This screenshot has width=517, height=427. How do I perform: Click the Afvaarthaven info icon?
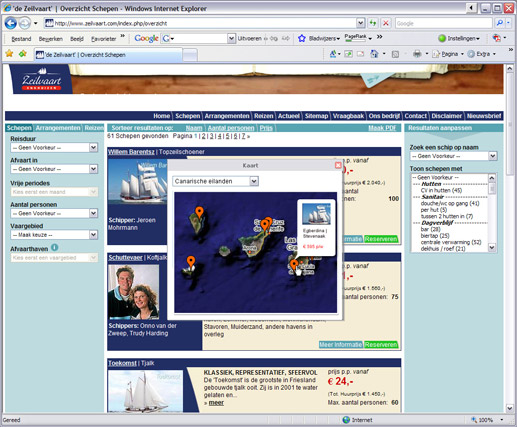[55, 248]
